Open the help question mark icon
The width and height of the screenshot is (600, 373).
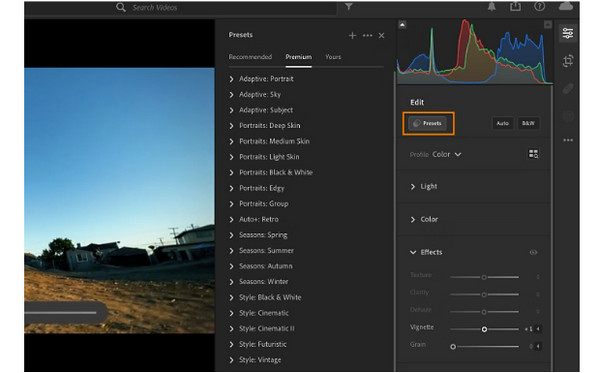pos(540,6)
